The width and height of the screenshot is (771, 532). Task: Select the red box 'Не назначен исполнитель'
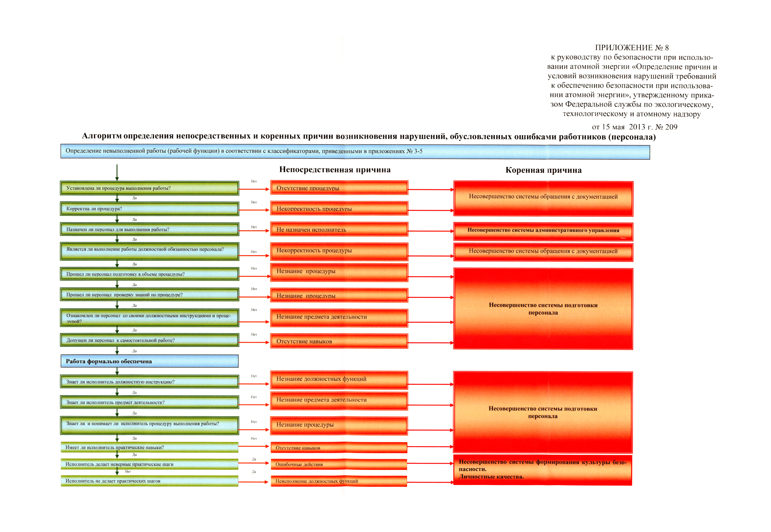click(x=339, y=229)
